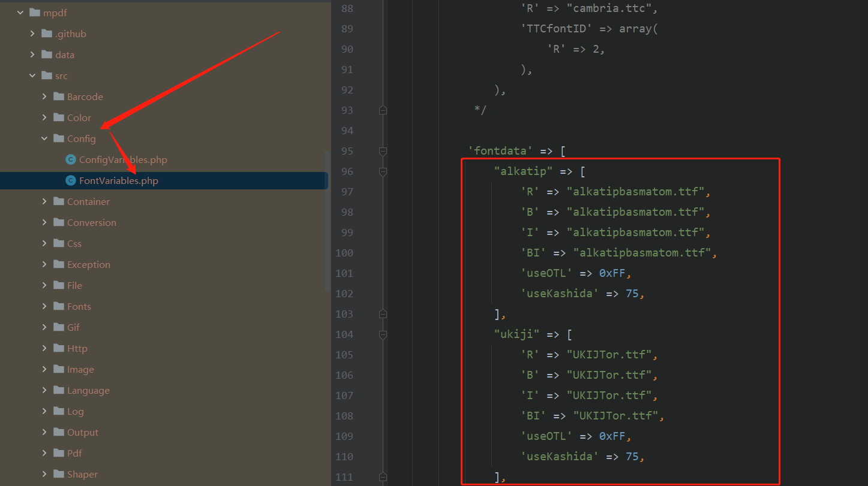
Task: Expand the Color folder chevron
Action: (44, 117)
